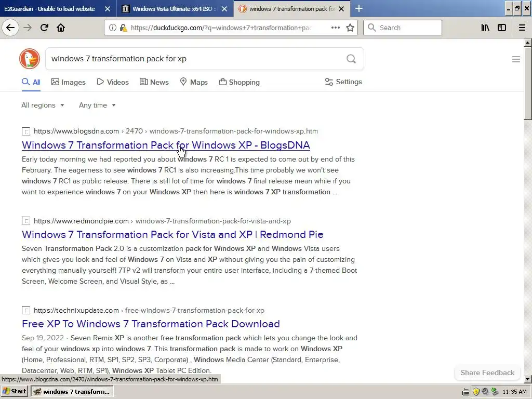This screenshot has width=532, height=399.
Task: Open DuckDuckGo side menu icon
Action: click(x=516, y=59)
